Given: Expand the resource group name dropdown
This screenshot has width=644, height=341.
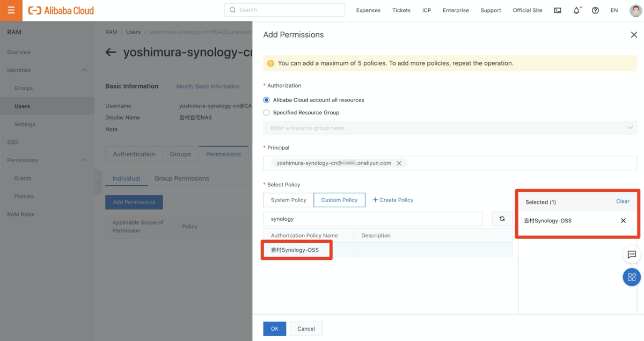Looking at the screenshot, I should [630, 128].
